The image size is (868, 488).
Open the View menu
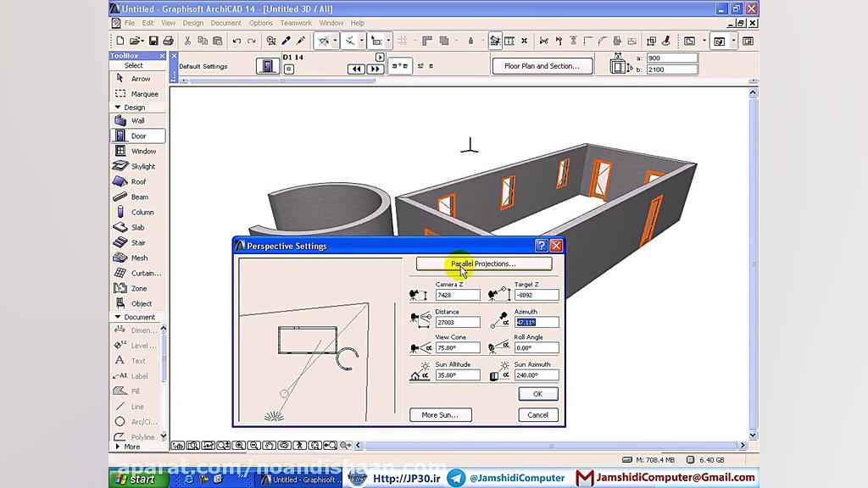[x=169, y=23]
